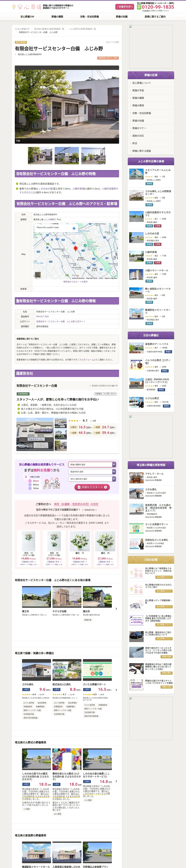Switch map to satellite thumbnail layer
The width and height of the screenshot is (186, 868).
click(x=38, y=275)
